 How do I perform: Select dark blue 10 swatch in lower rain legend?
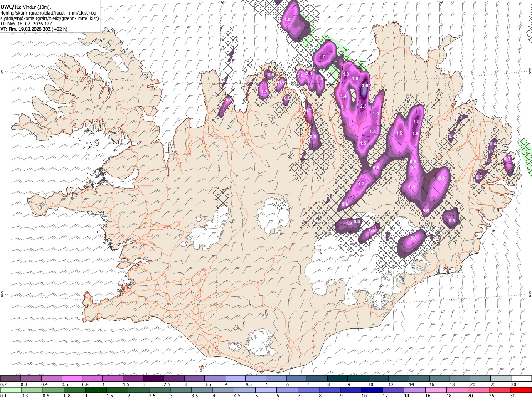coord(372,390)
